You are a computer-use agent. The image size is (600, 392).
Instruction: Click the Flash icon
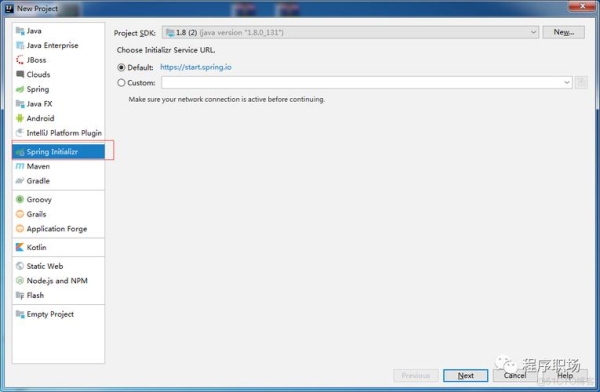click(20, 295)
